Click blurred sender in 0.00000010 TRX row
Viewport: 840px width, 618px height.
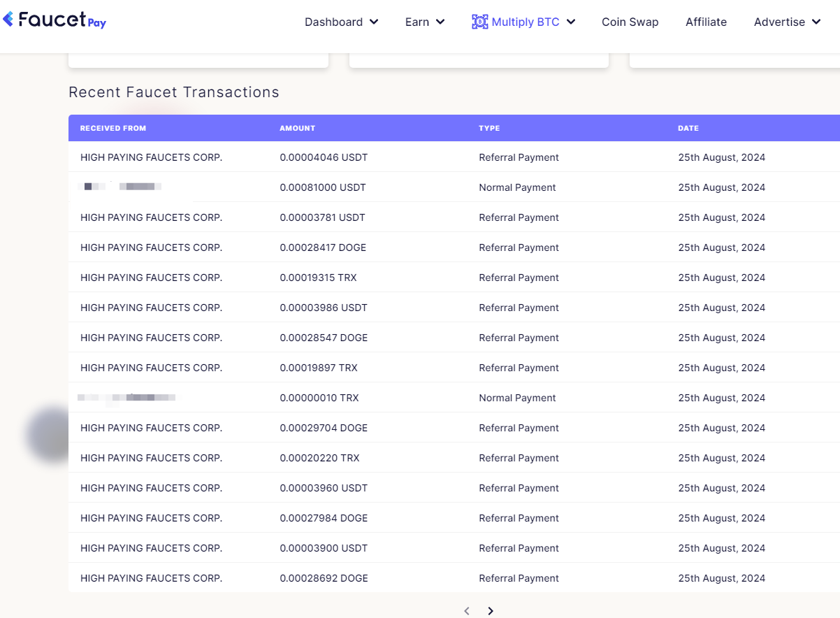[x=127, y=398]
